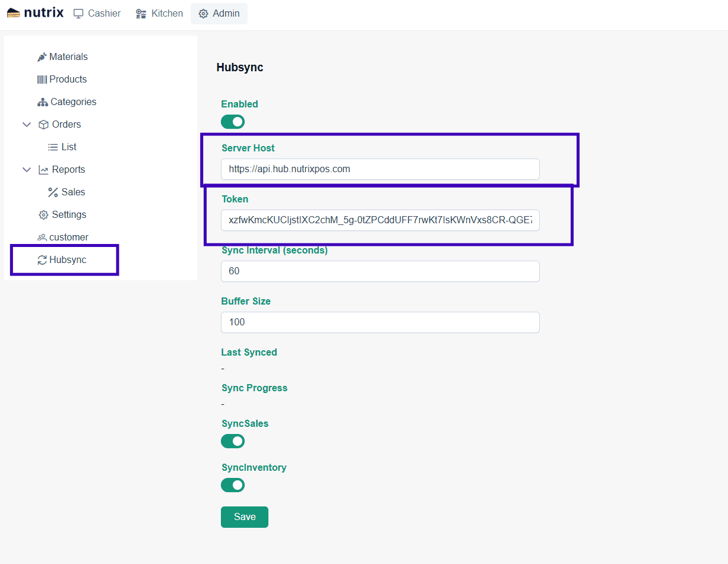
Task: Toggle SyncInventory off
Action: click(232, 485)
